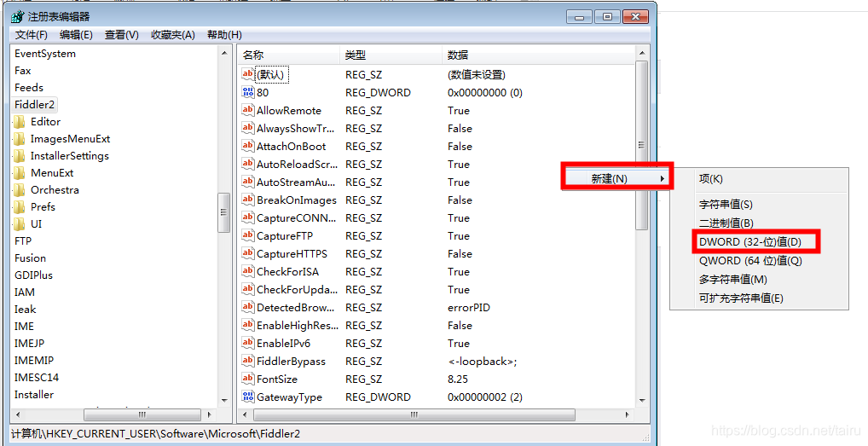The image size is (868, 446).
Task: Click the string icon beside AttachOnBoot
Action: point(247,146)
